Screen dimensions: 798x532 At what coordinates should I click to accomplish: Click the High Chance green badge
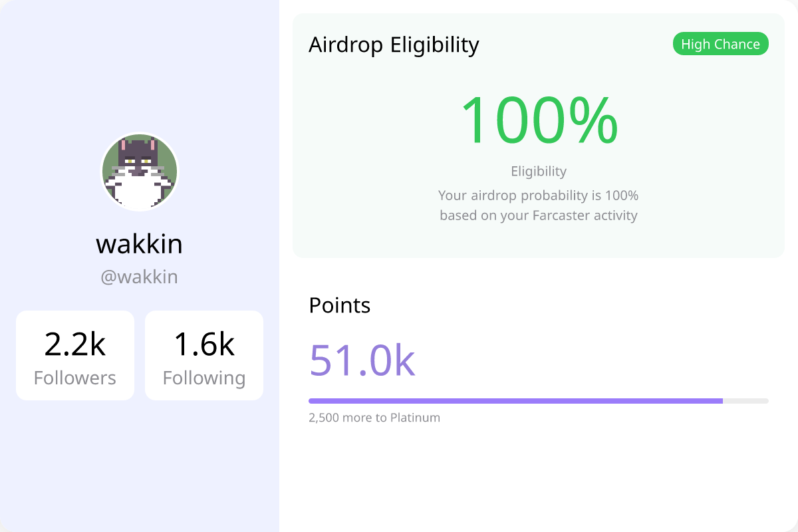click(720, 45)
